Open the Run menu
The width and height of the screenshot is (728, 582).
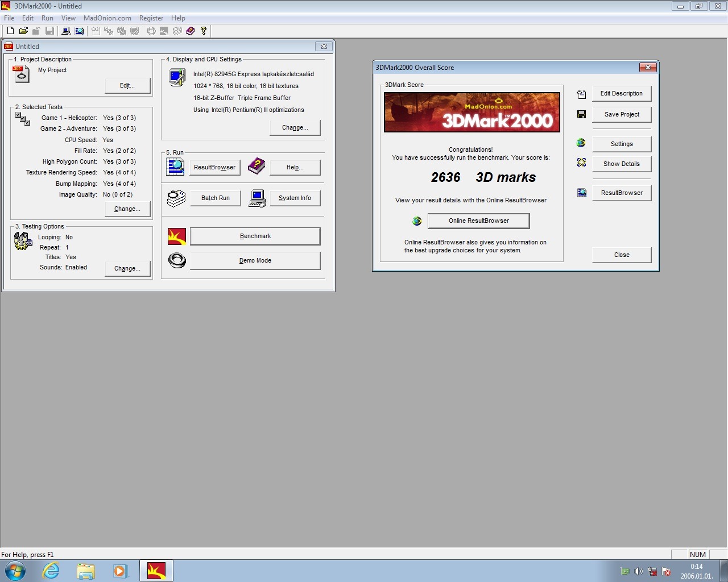click(47, 18)
